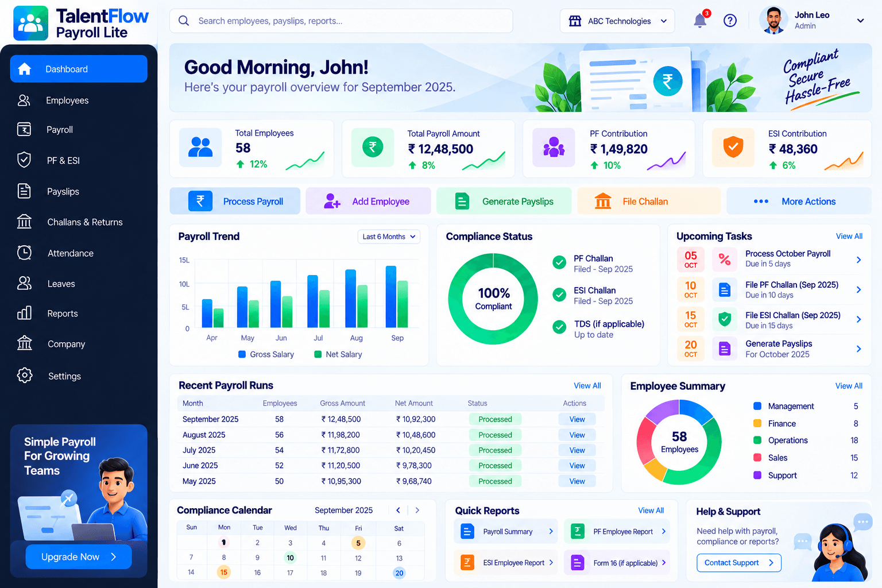Click View All in Upcoming Tasks
Viewport: 882px width, 588px height.
point(849,236)
